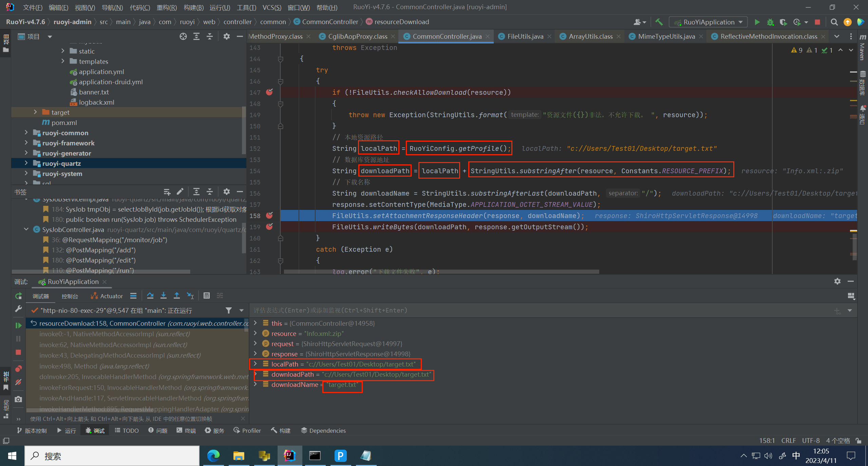Resume program from the debug side toolbar
The height and width of the screenshot is (466, 868).
(18, 325)
